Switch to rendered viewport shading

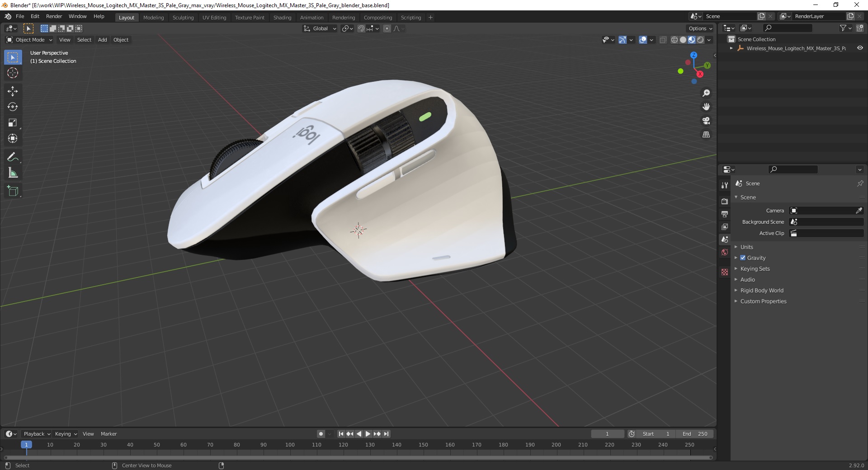click(x=700, y=40)
